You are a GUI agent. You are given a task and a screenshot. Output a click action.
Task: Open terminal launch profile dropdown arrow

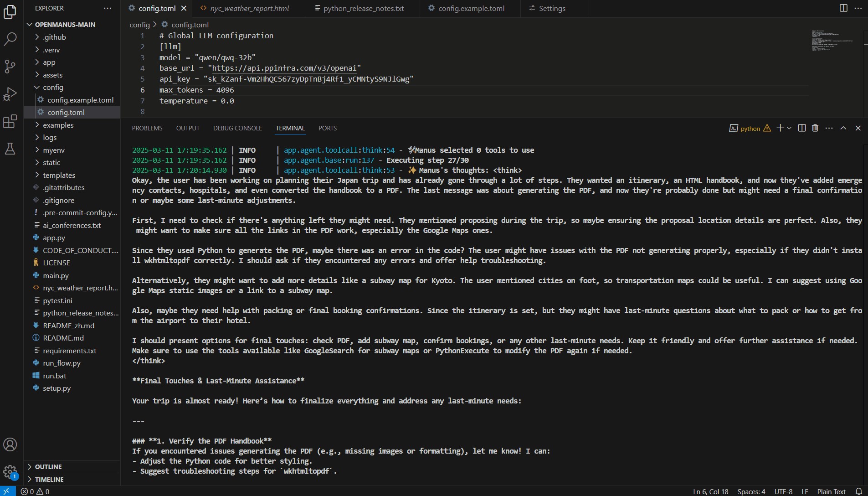tap(789, 128)
